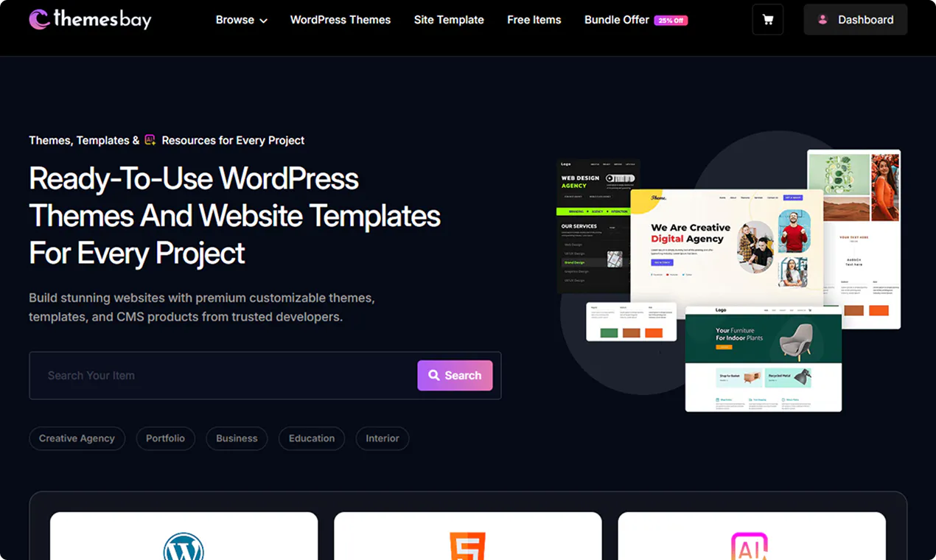The width and height of the screenshot is (936, 560).
Task: Select the Creative Agency tag
Action: (77, 438)
